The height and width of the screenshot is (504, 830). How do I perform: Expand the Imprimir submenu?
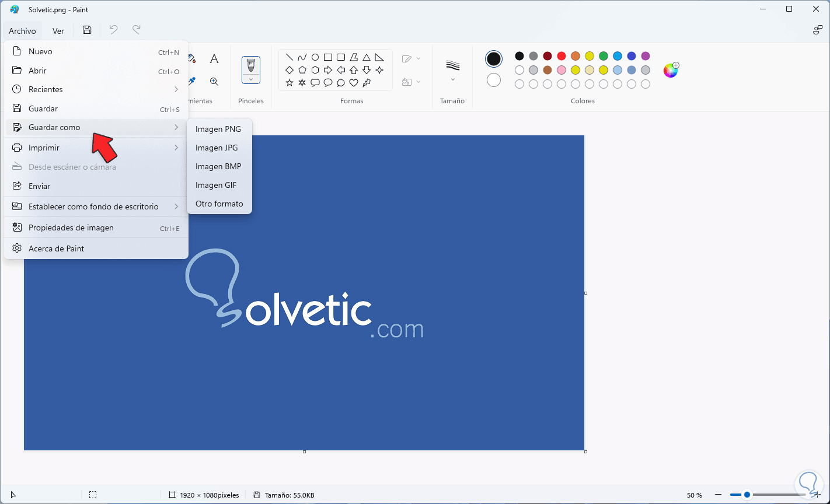tap(176, 148)
